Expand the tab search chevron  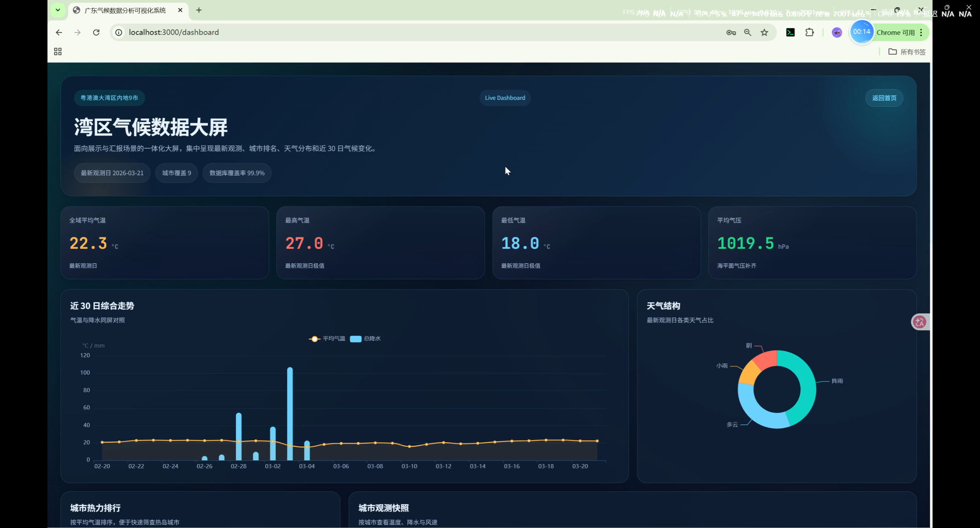[58, 10]
